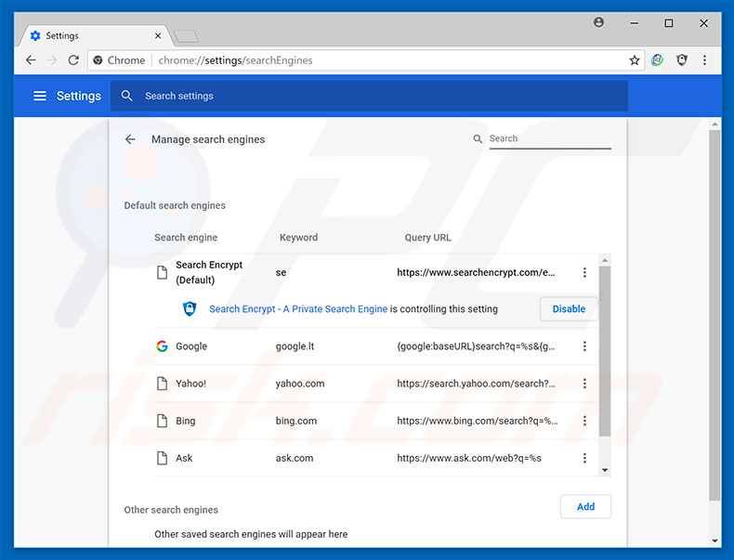Screen dimensions: 734x560
Task: Disable the Search Encrypt extension control
Action: [x=569, y=308]
